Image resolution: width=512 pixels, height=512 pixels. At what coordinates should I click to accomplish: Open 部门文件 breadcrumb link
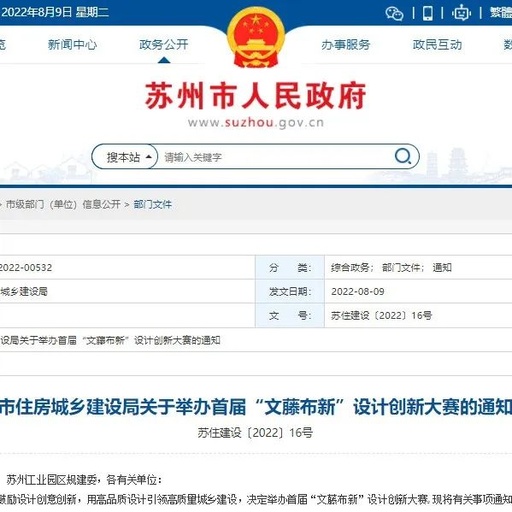tap(153, 204)
